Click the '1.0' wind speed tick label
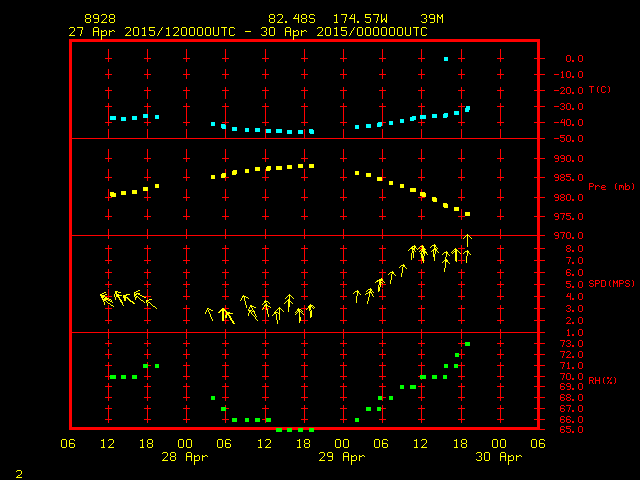 [x=574, y=333]
